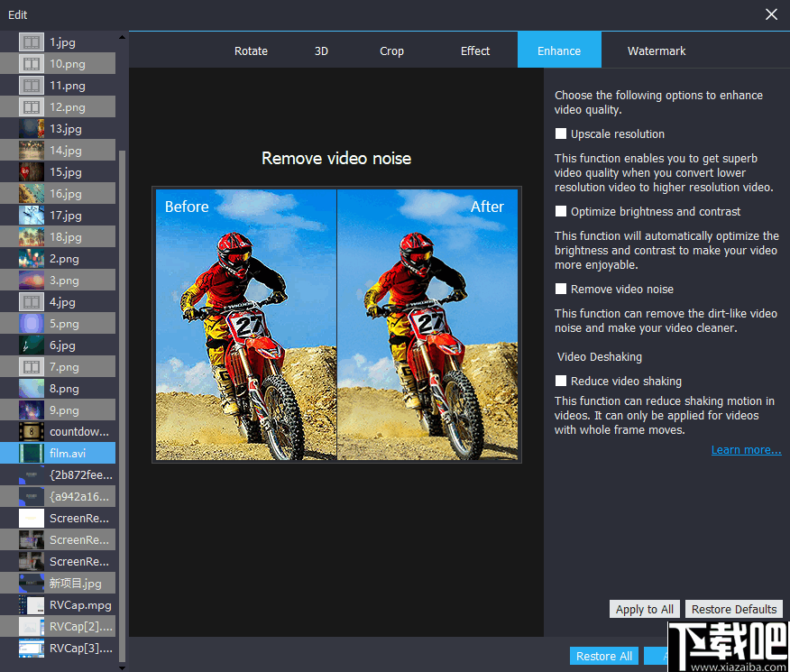Toggle Reduce video shaking on

click(560, 381)
